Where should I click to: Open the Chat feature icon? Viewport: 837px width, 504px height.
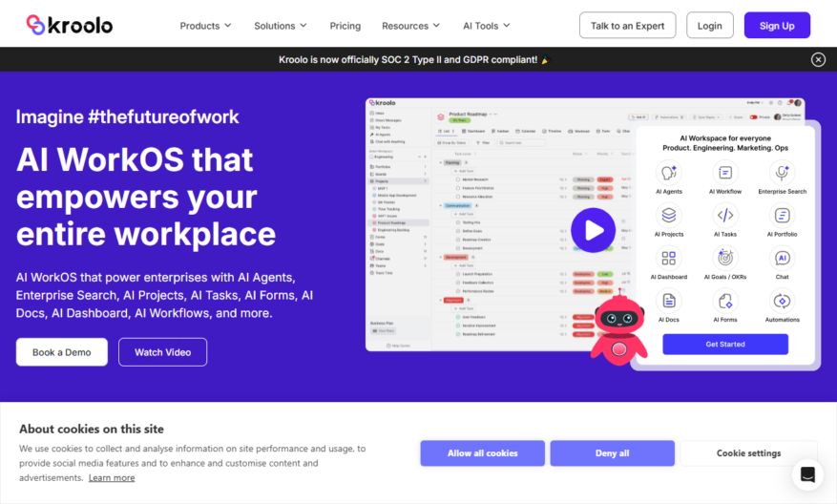[x=782, y=258]
